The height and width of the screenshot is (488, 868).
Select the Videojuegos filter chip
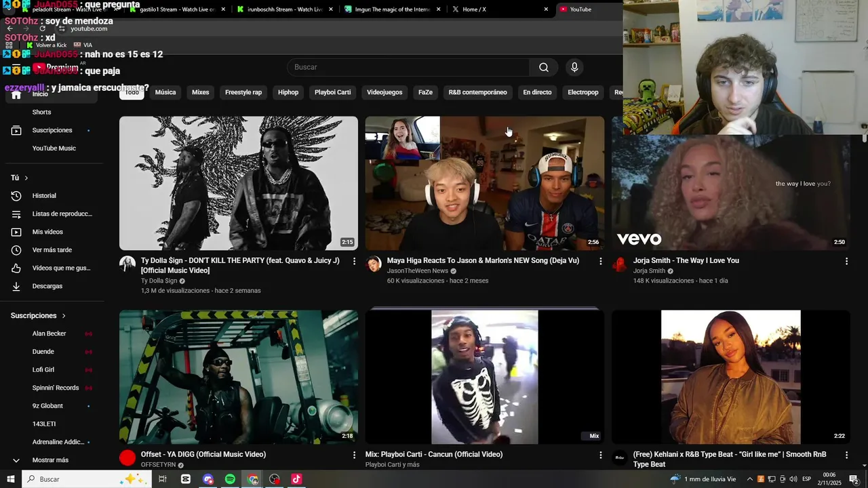384,92
